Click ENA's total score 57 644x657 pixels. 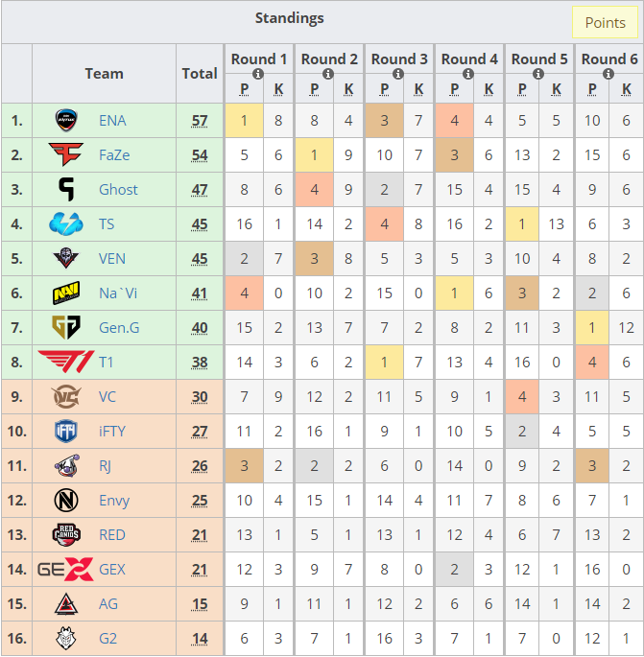pyautogui.click(x=200, y=121)
